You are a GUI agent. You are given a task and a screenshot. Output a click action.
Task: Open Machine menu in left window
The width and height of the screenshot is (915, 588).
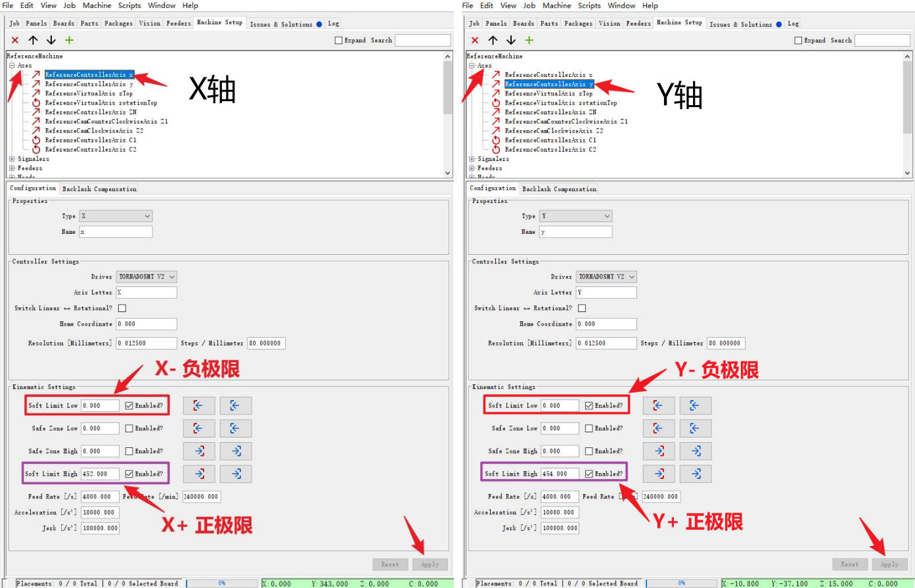click(x=97, y=5)
